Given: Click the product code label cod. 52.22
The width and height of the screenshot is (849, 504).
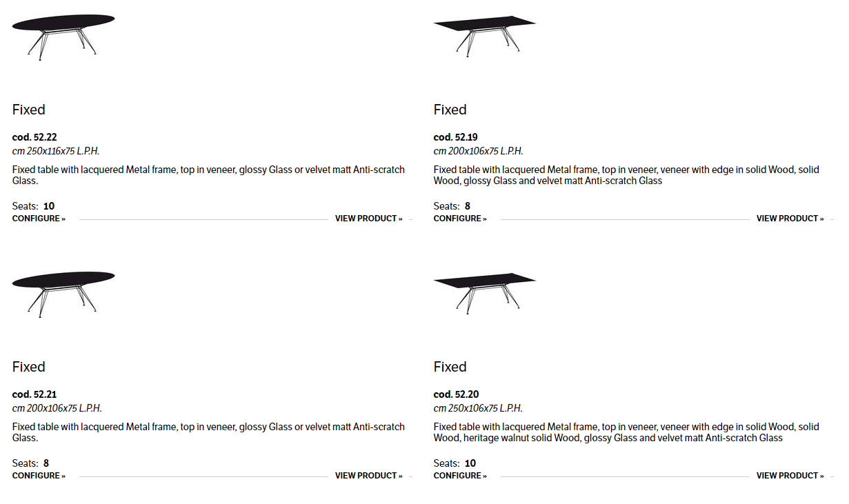Looking at the screenshot, I should click(34, 137).
